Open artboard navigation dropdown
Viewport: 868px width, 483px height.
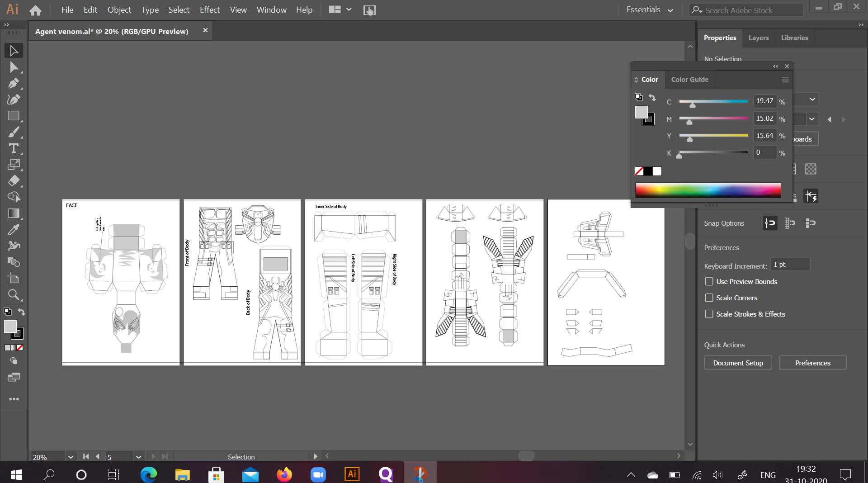[x=139, y=457]
